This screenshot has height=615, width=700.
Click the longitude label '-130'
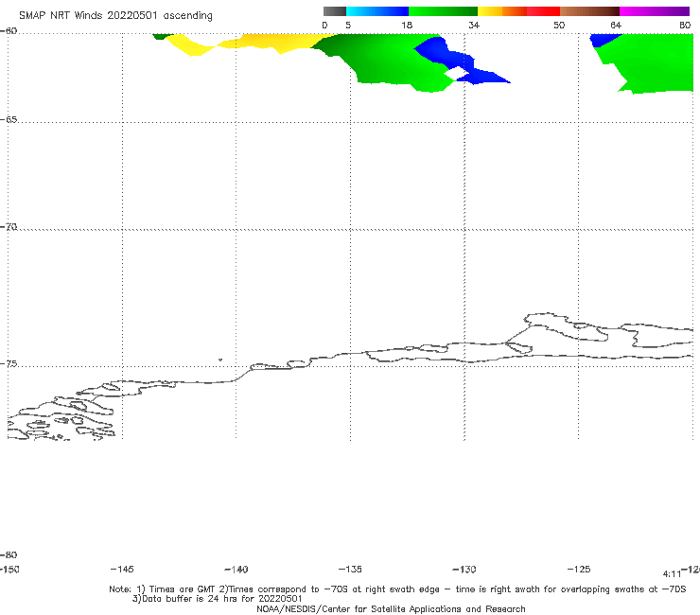(x=464, y=570)
